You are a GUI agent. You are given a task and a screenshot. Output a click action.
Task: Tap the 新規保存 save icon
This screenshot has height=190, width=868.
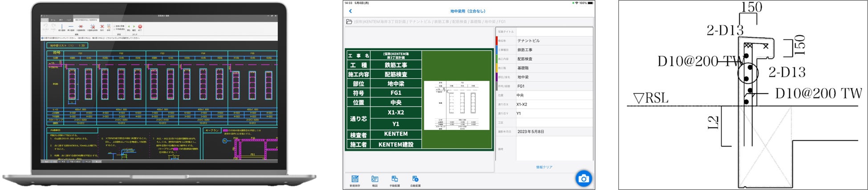(355, 179)
